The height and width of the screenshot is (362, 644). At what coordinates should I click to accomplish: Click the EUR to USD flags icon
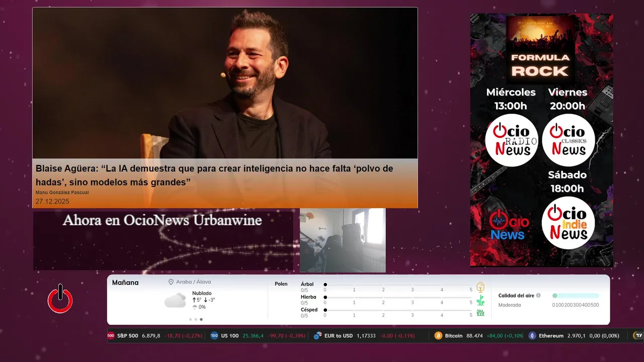(x=317, y=336)
